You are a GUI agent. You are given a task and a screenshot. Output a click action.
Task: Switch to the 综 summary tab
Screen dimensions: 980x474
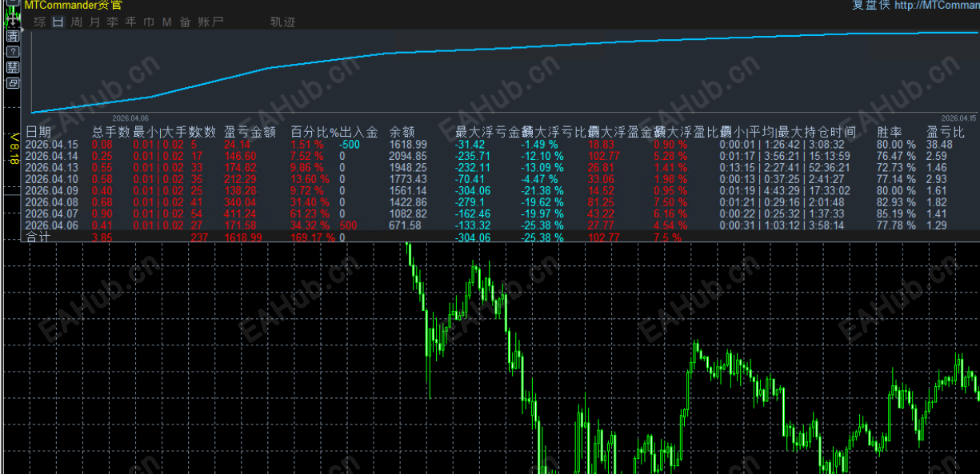pyautogui.click(x=40, y=22)
